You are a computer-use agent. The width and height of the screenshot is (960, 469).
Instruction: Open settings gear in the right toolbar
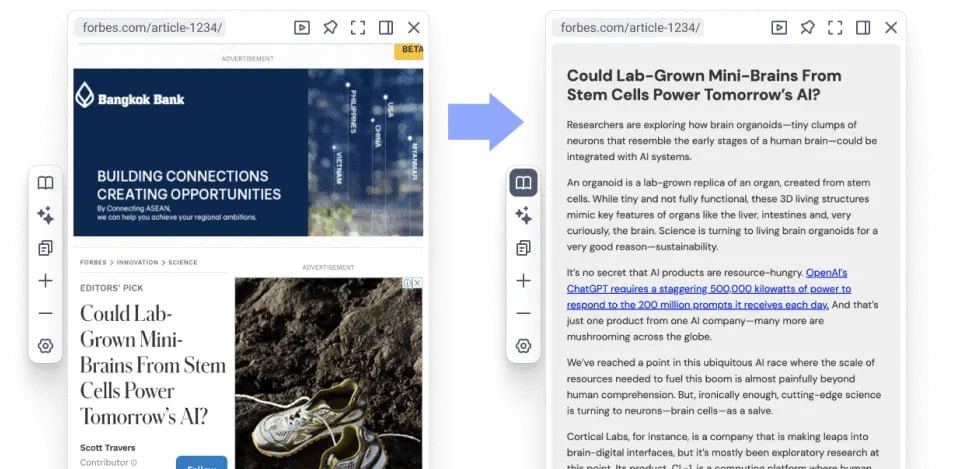[x=523, y=346]
